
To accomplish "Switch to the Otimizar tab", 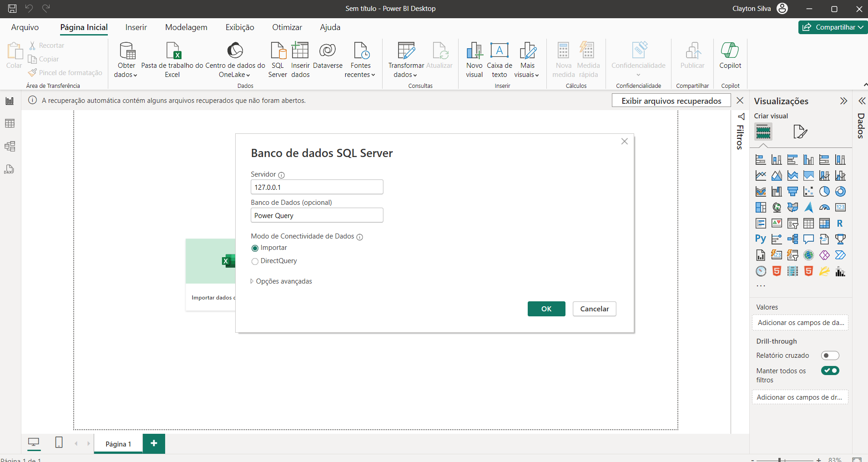I will pyautogui.click(x=287, y=27).
